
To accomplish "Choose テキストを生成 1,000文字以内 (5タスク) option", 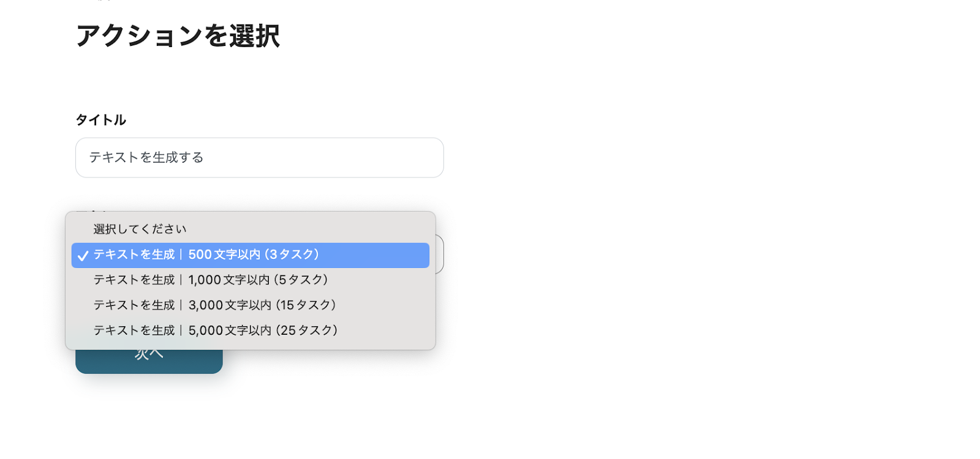I will (x=251, y=280).
